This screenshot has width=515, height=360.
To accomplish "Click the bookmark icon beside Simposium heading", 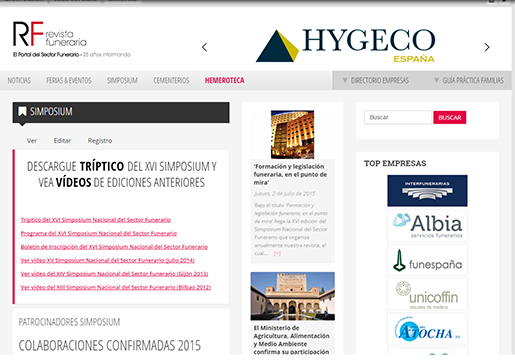I will pos(22,112).
